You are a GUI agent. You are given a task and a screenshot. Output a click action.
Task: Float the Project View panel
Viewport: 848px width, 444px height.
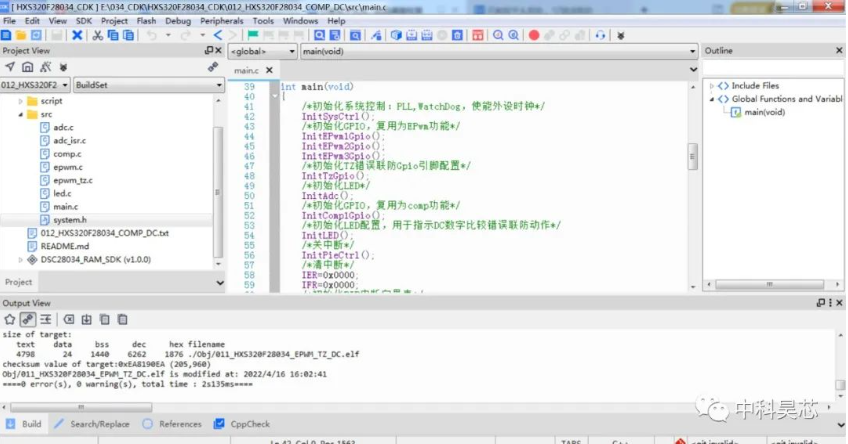click(x=209, y=50)
